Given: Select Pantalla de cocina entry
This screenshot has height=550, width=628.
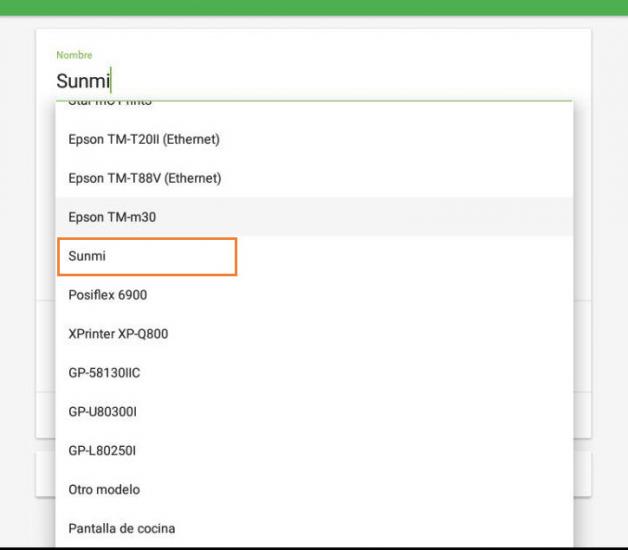Looking at the screenshot, I should (x=314, y=528).
